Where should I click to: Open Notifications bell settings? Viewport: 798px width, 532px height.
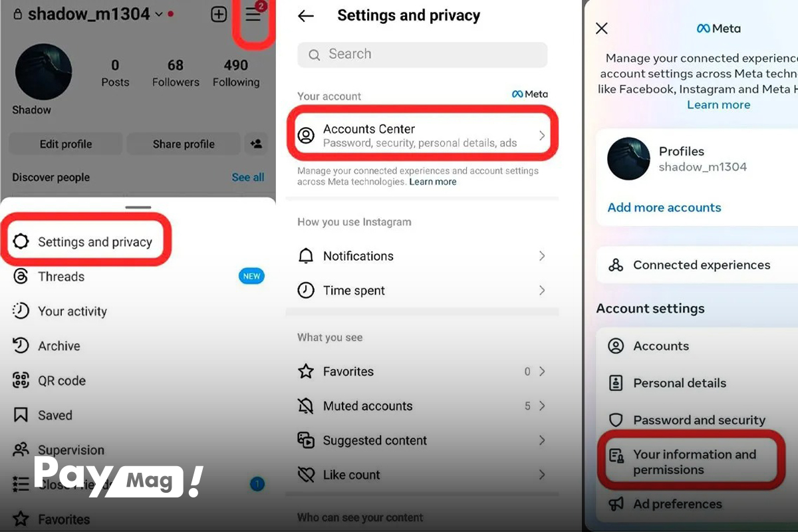pyautogui.click(x=422, y=256)
